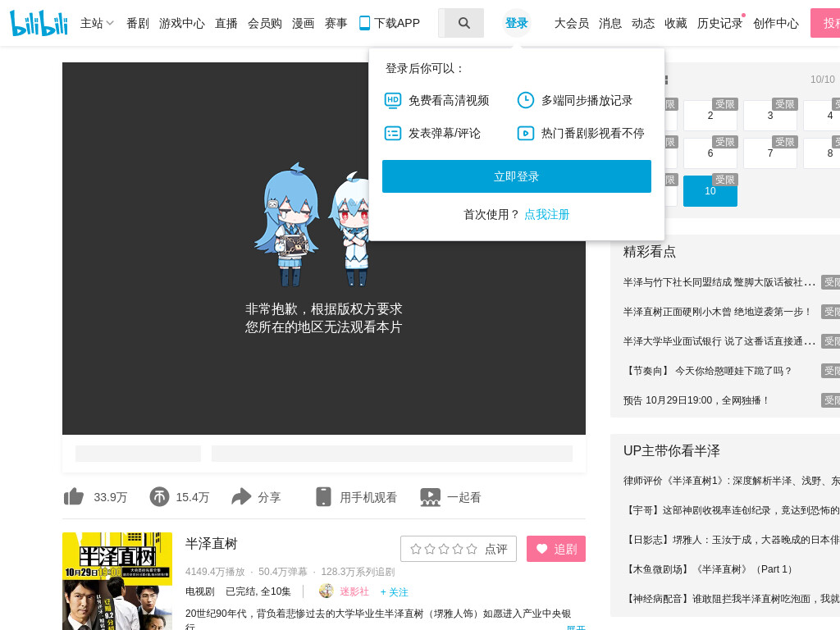
Task: Click the HD 免费看高清视频 icon
Action: pos(393,100)
